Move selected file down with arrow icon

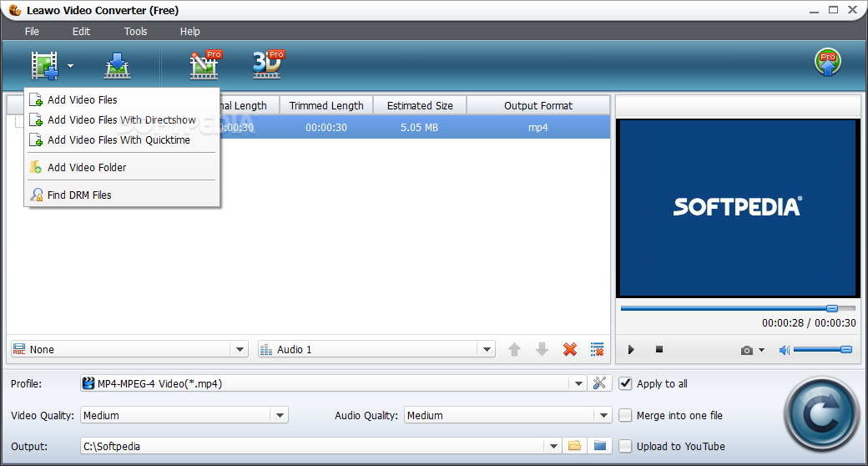pyautogui.click(x=542, y=349)
